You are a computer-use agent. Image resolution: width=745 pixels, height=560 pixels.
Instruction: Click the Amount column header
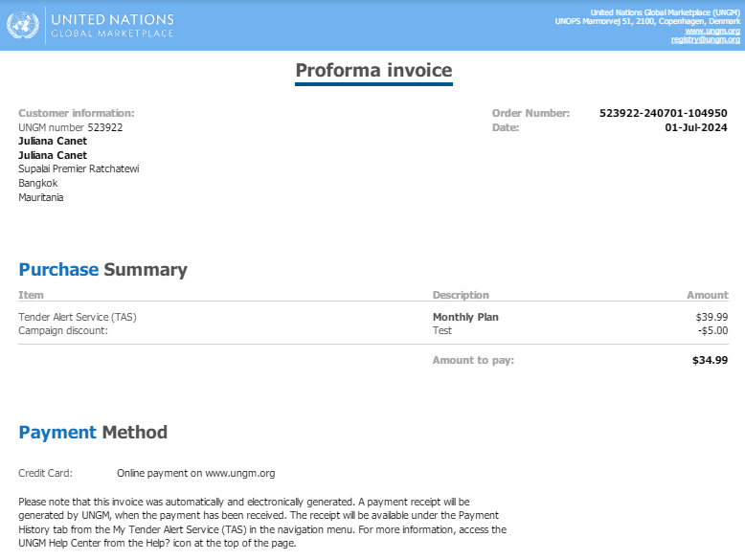tap(708, 295)
